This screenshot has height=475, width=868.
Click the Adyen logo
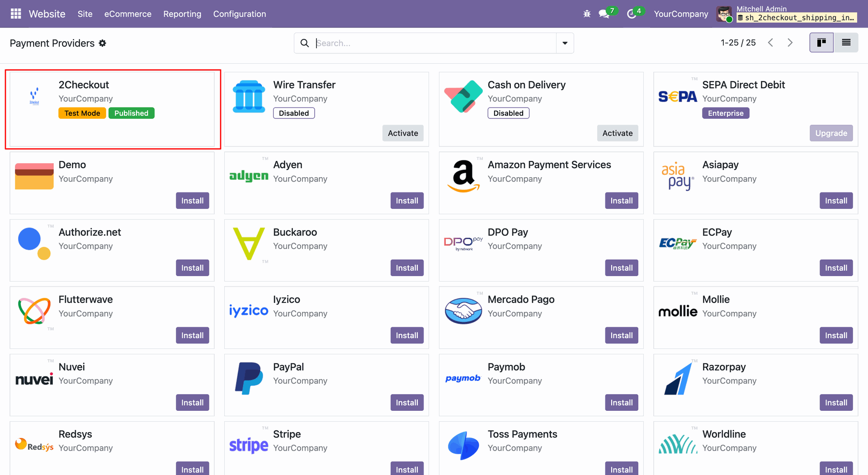249,176
